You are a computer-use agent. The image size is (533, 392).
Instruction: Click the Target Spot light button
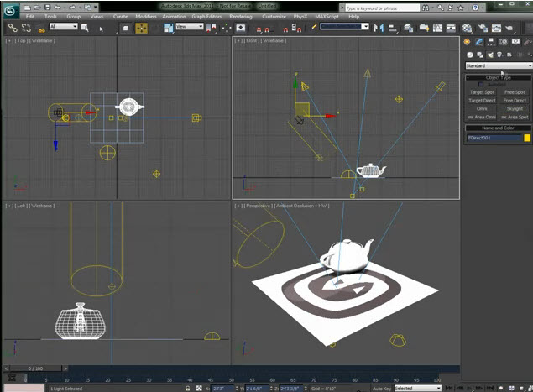[482, 92]
